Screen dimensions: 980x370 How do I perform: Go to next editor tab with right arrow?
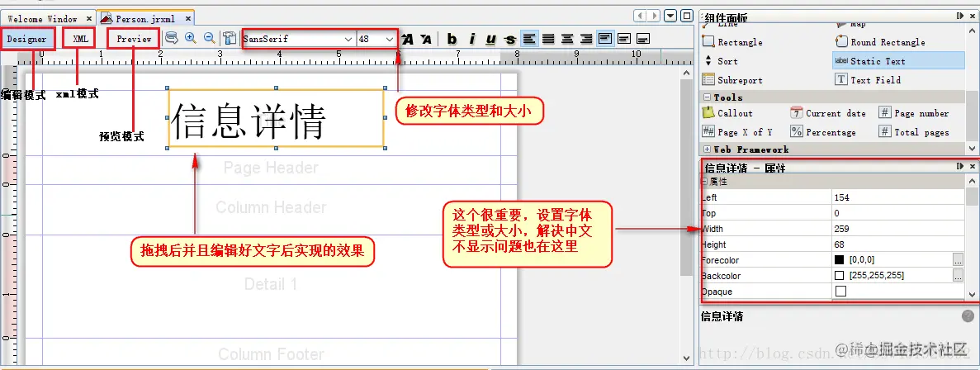click(x=654, y=16)
